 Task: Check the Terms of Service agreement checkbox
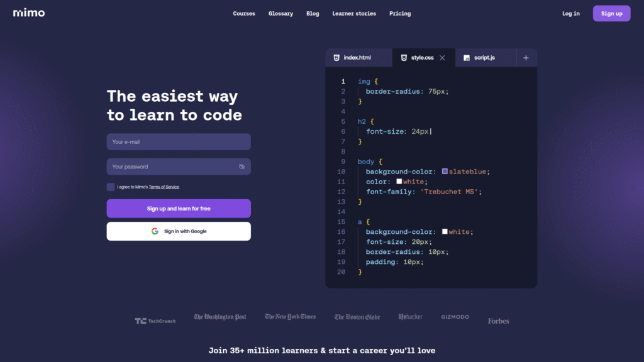pyautogui.click(x=111, y=187)
